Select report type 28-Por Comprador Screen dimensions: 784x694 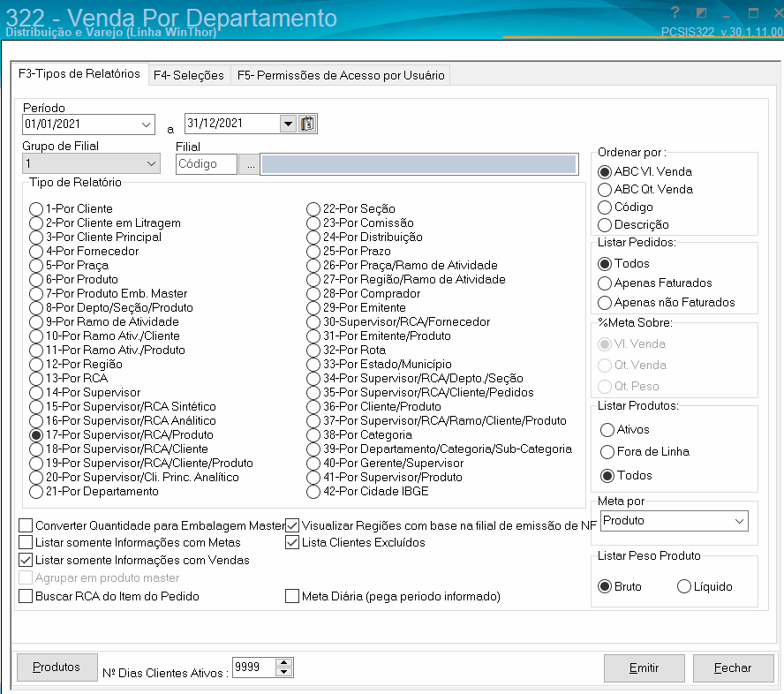pyautogui.click(x=363, y=294)
